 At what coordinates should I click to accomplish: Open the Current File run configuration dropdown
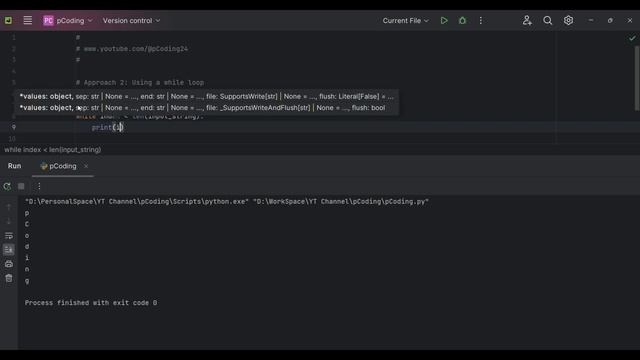point(405,20)
